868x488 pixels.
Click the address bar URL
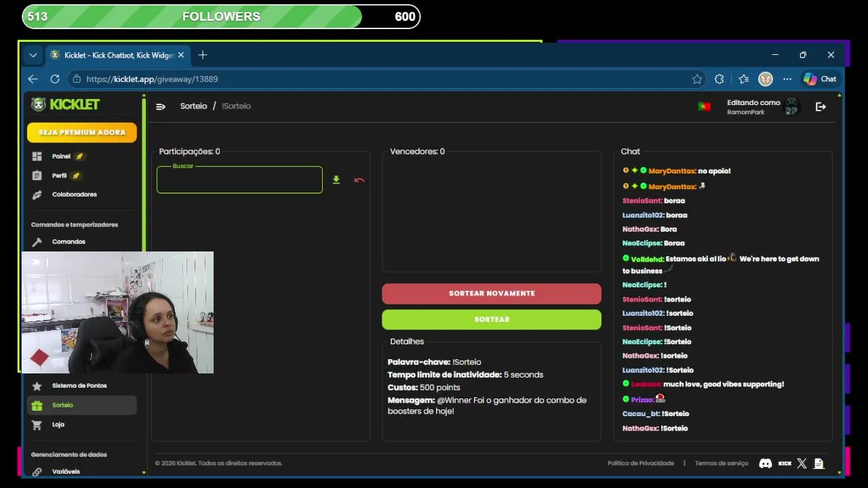click(x=152, y=79)
